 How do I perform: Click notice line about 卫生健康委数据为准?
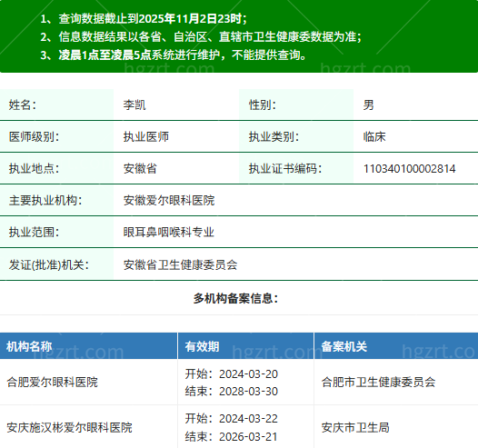click(201, 37)
